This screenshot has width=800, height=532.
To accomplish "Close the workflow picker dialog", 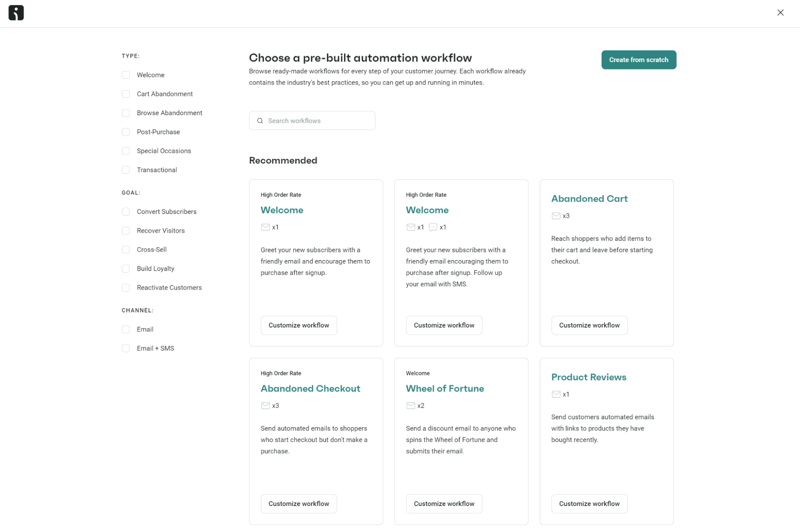I will coord(780,12).
